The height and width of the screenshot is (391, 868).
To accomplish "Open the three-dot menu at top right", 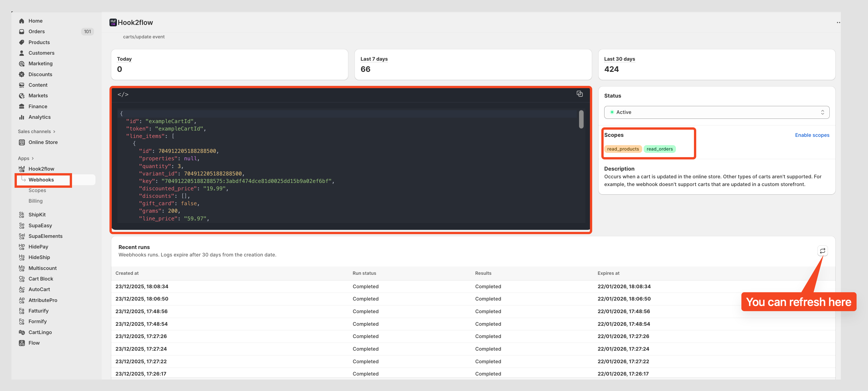I will (x=838, y=23).
